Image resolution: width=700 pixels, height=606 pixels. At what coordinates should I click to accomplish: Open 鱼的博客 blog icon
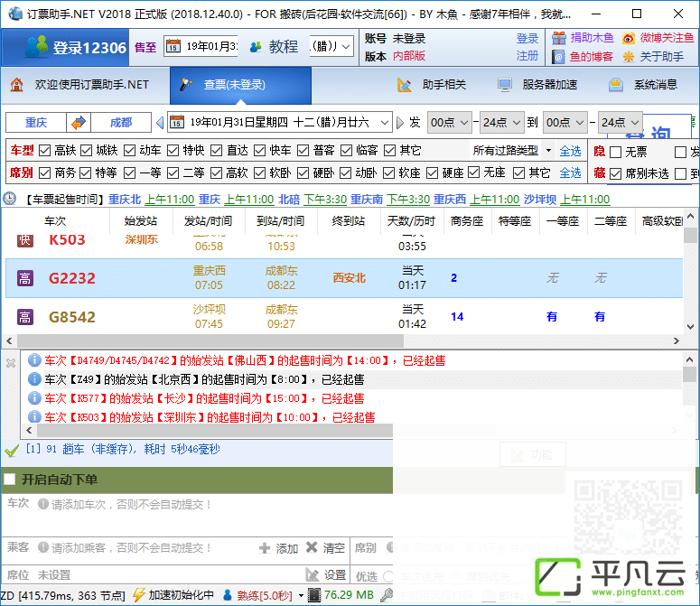tap(558, 57)
